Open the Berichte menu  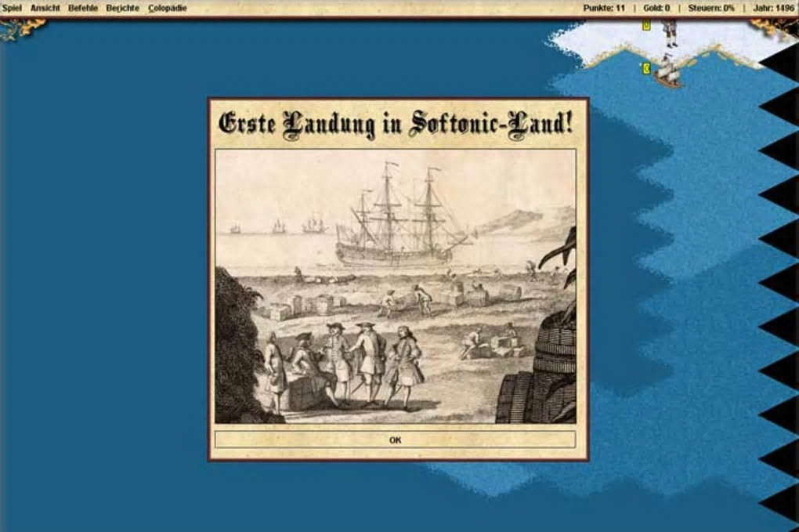click(x=122, y=8)
